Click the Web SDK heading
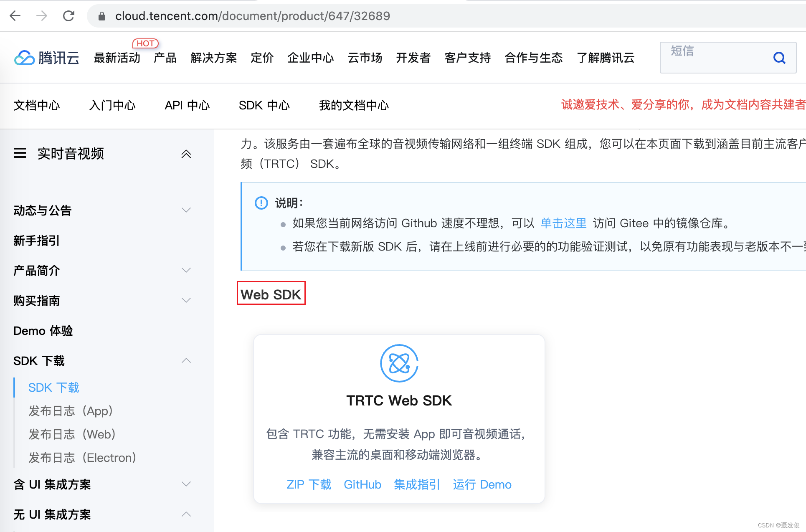Image resolution: width=806 pixels, height=532 pixels. (271, 294)
